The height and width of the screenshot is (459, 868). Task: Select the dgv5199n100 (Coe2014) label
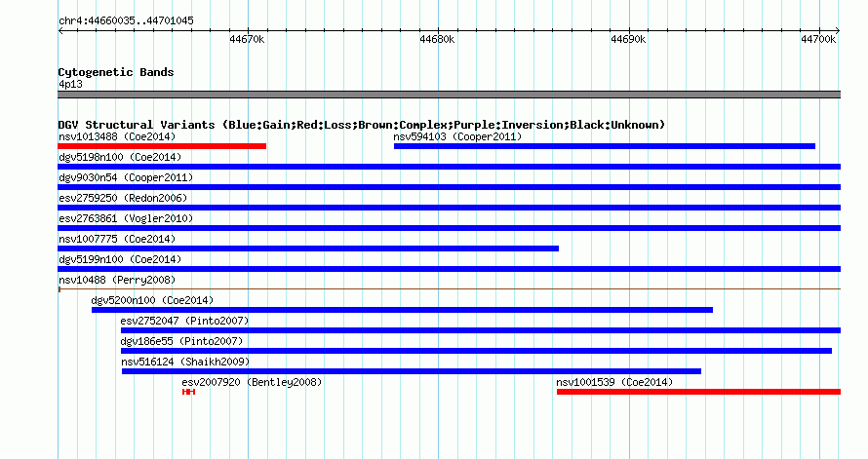click(x=120, y=259)
